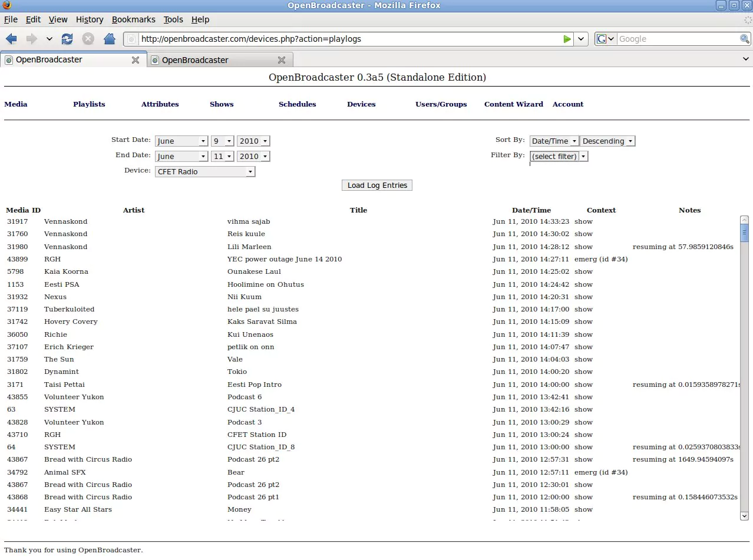
Task: Reload the page with the Refresh icon
Action: 67,39
